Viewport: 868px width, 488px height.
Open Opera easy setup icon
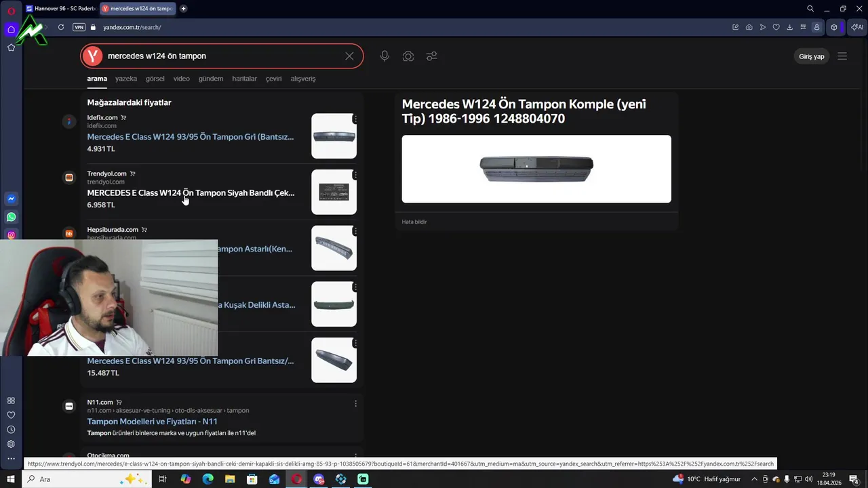[804, 27]
